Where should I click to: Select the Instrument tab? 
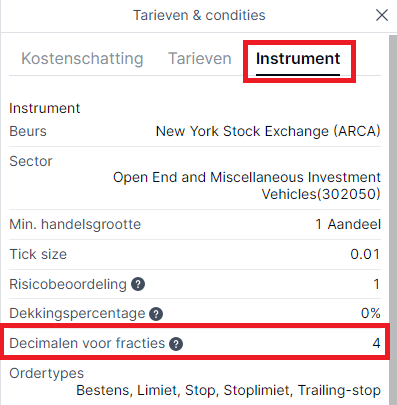[298, 59]
